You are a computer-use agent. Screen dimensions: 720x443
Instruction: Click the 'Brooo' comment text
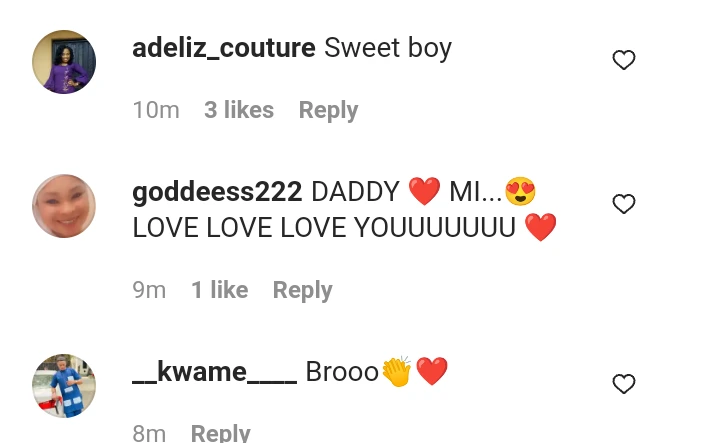tap(342, 372)
